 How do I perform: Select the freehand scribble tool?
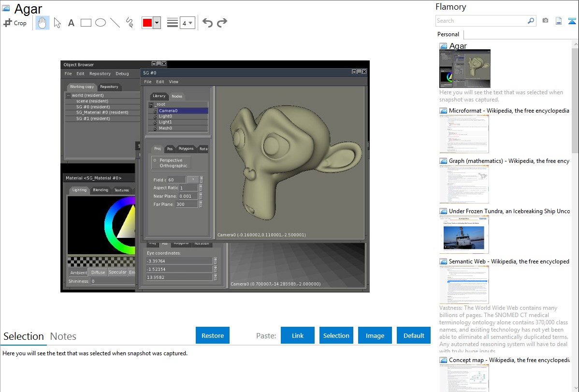click(x=130, y=23)
